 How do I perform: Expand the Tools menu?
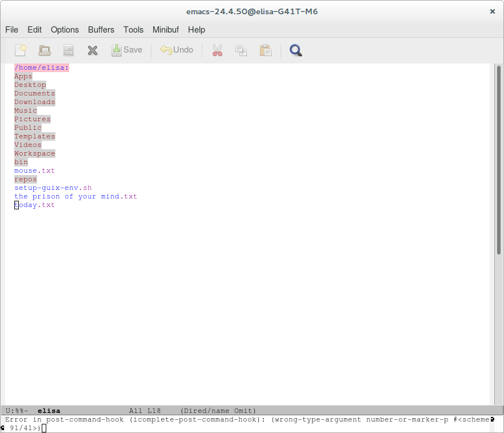pos(133,30)
